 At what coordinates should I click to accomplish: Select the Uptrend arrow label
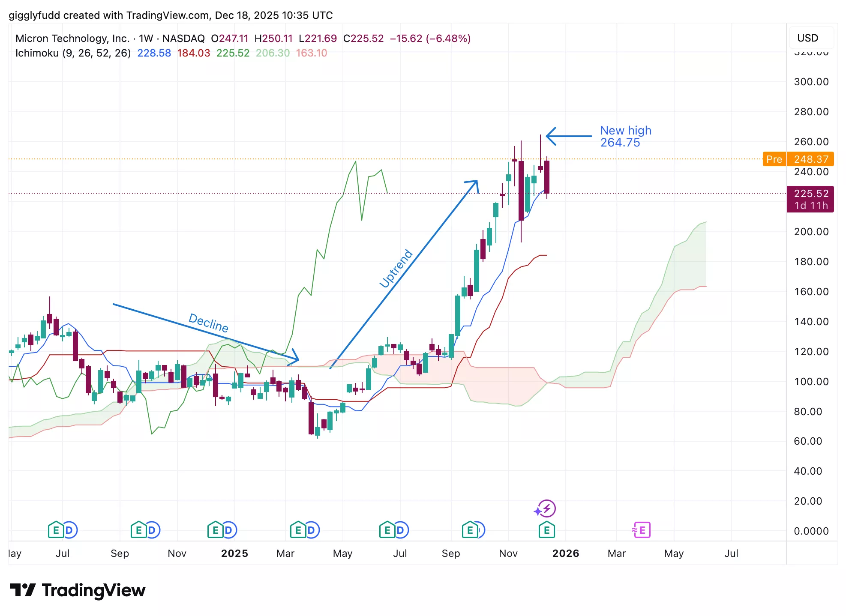pos(396,269)
